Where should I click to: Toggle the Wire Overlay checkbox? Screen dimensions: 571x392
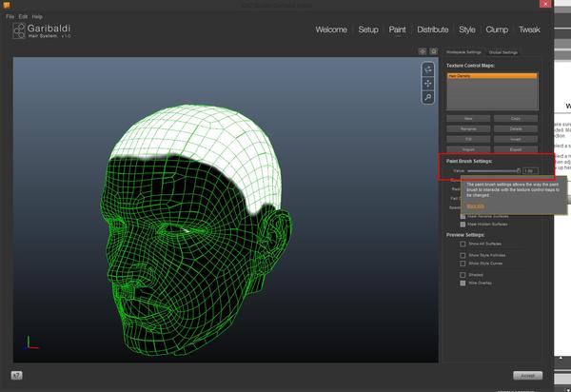[x=463, y=283]
